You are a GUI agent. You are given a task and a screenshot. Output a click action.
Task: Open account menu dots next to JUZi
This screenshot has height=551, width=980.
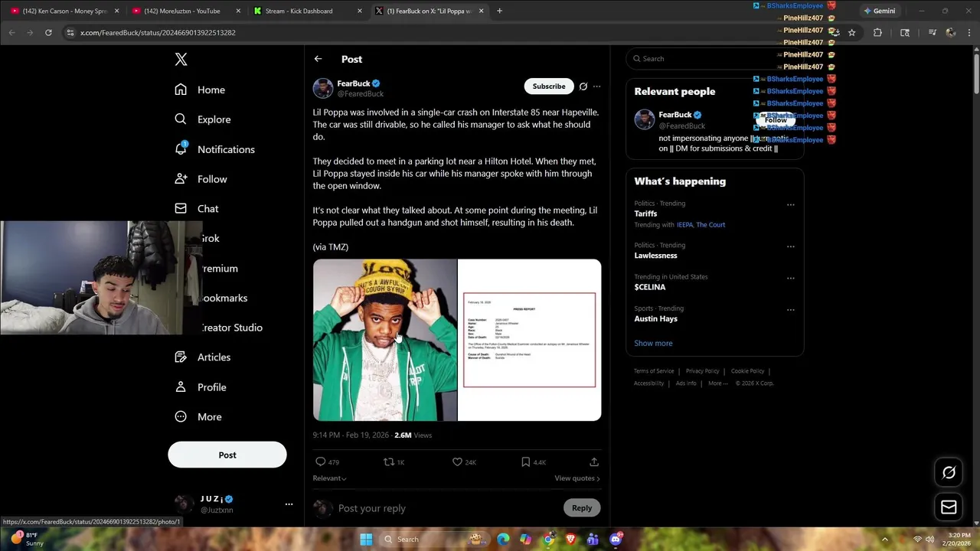point(289,504)
